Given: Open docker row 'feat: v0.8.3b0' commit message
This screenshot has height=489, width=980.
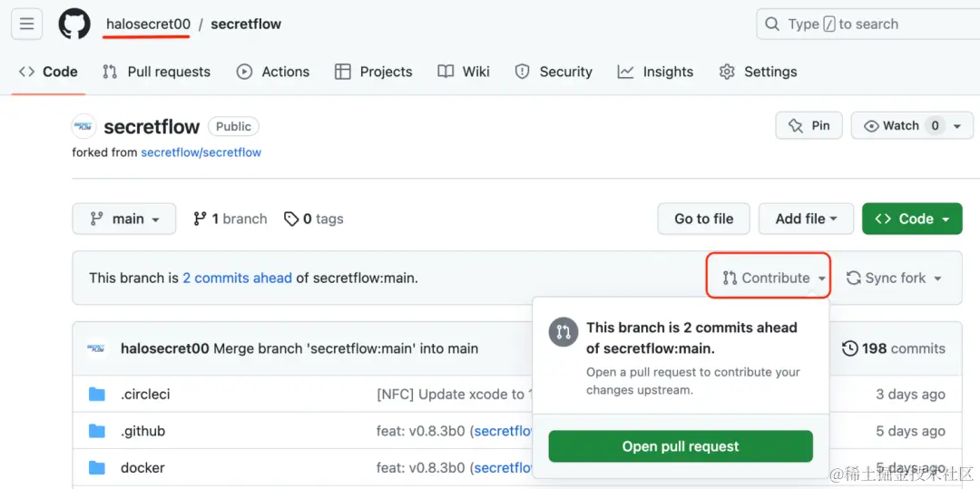Looking at the screenshot, I should coord(421,468).
